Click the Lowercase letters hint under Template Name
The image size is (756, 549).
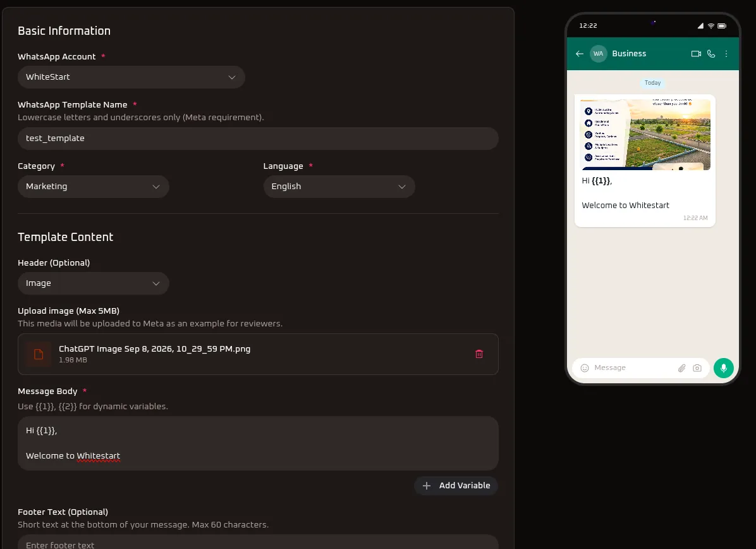coord(141,118)
